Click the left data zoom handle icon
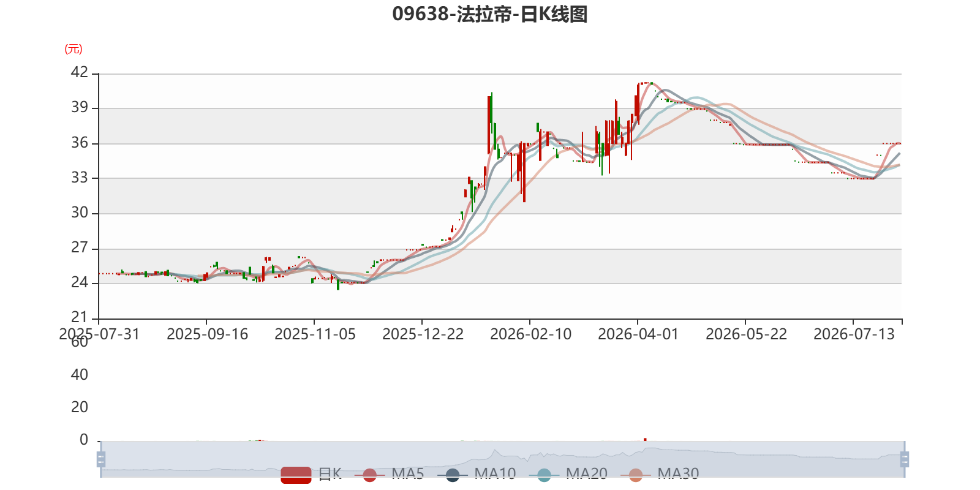 (x=101, y=459)
